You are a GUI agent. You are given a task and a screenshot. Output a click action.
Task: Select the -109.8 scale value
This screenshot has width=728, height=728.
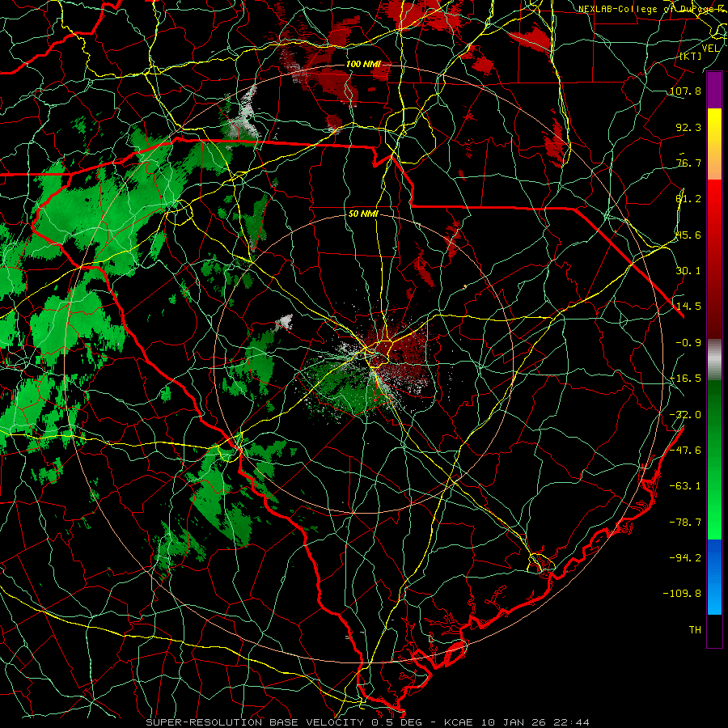682,594
